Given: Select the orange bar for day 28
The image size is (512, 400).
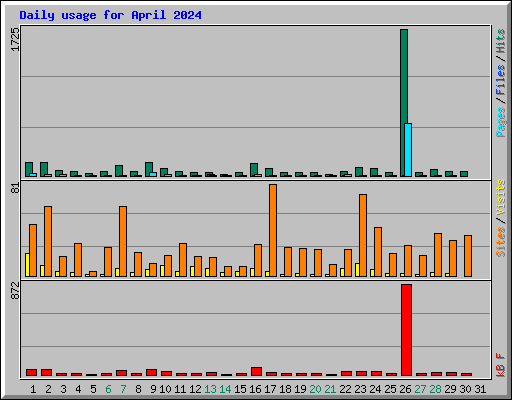Looking at the screenshot, I should (x=438, y=255).
